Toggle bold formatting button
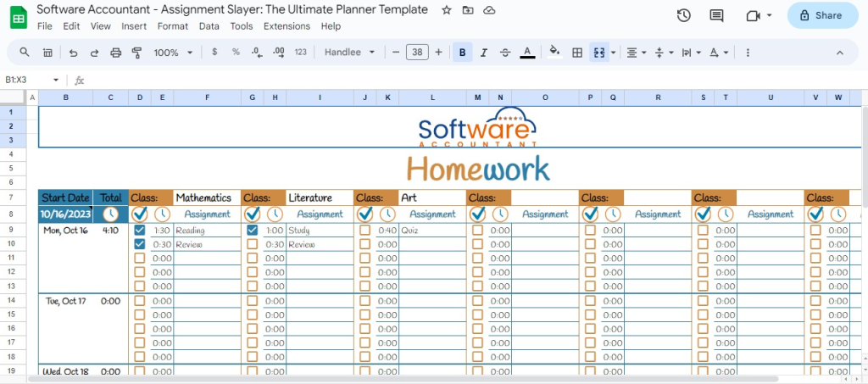868x384 pixels. point(462,53)
